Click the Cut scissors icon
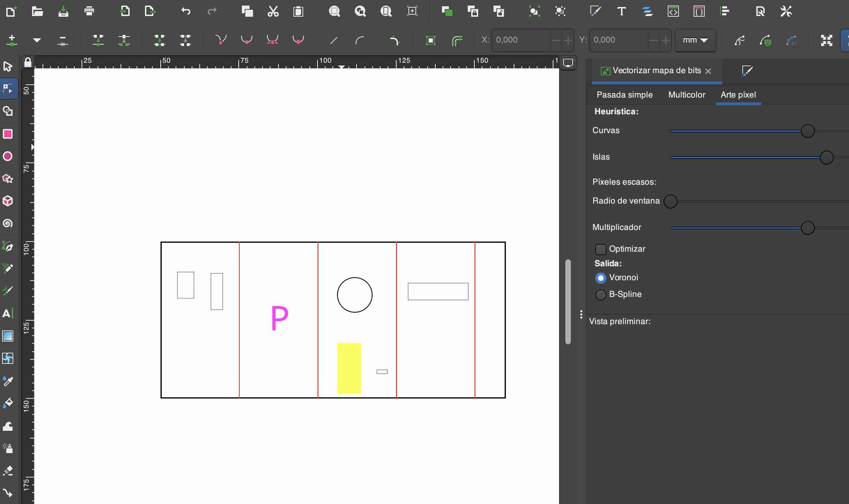The height and width of the screenshot is (504, 849). pos(273,12)
